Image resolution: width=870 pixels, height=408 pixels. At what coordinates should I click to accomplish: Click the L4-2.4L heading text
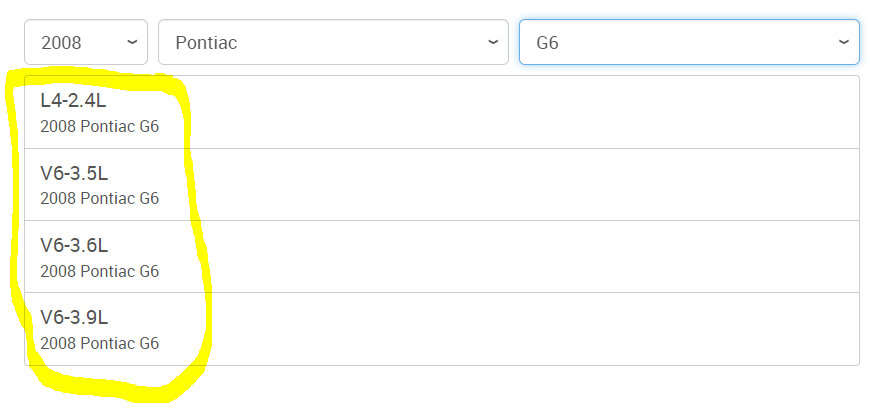click(74, 101)
